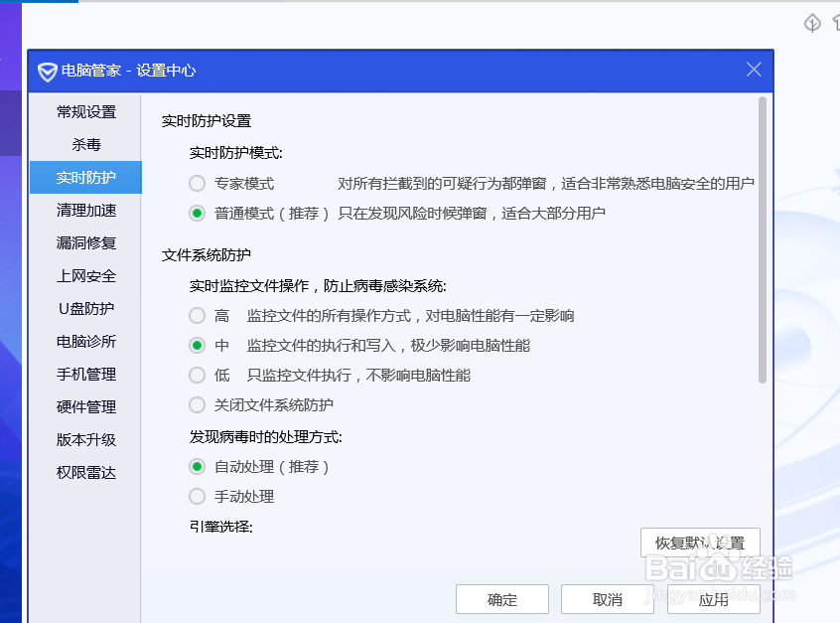Open 上网安全 settings tab
The image size is (840, 623).
tap(85, 276)
